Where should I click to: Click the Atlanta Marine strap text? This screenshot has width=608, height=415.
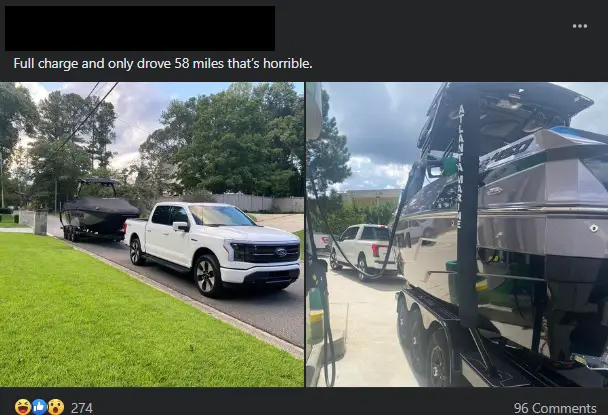pos(460,166)
